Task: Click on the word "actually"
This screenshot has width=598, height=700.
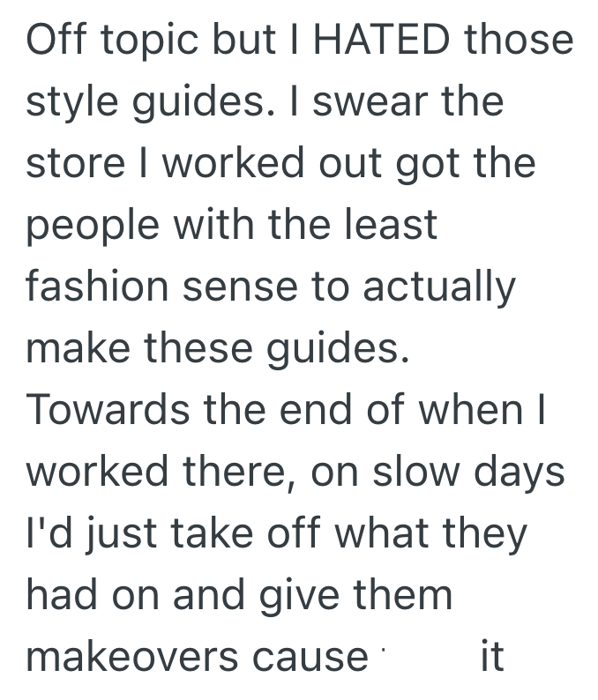Action: 442,287
